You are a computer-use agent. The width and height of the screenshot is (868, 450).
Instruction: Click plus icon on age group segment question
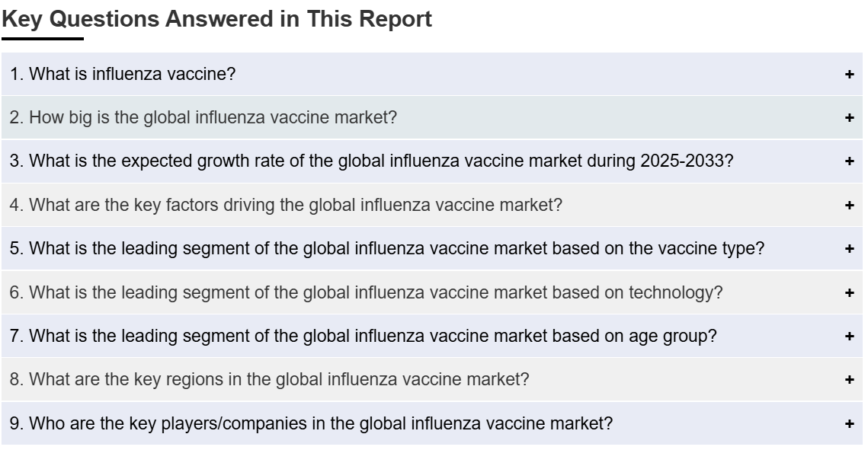click(x=849, y=336)
